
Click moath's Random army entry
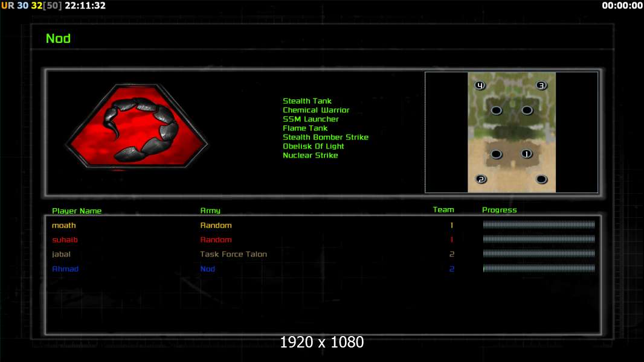tap(216, 225)
